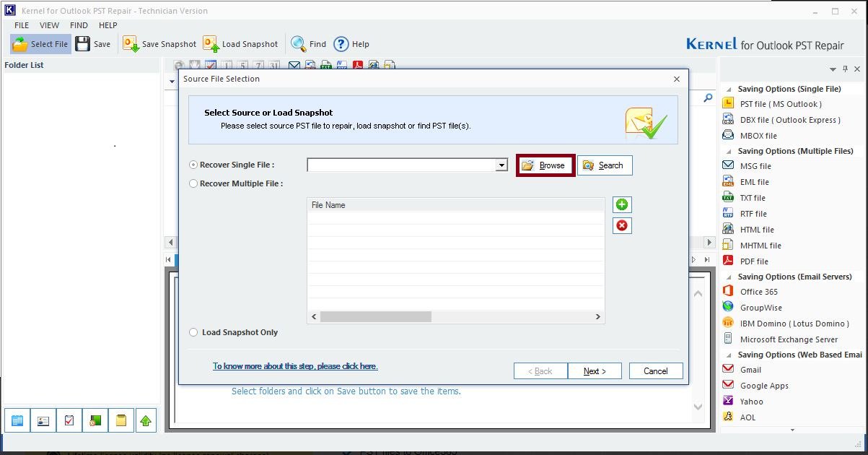Click the red remove file icon
This screenshot has width=868, height=455.
pyautogui.click(x=621, y=225)
